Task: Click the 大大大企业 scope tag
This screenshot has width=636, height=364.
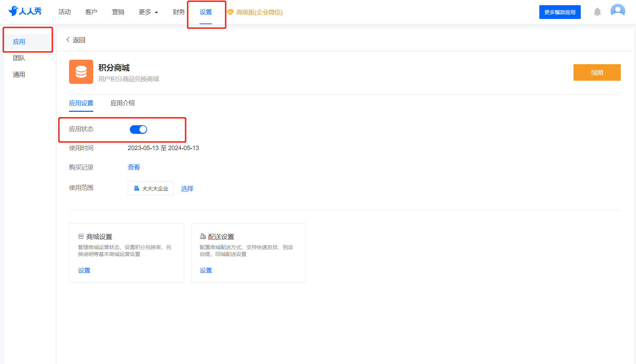Action: [x=151, y=188]
